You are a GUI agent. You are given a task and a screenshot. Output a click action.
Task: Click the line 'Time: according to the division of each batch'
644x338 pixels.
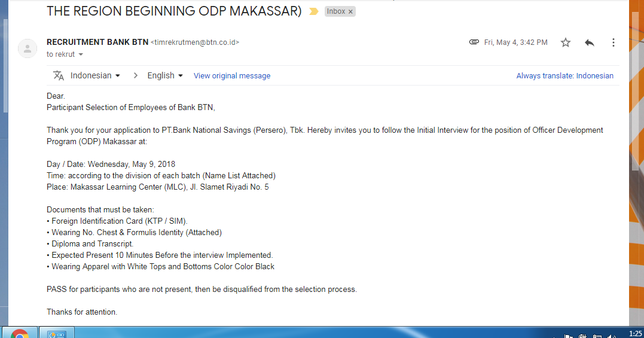161,175
